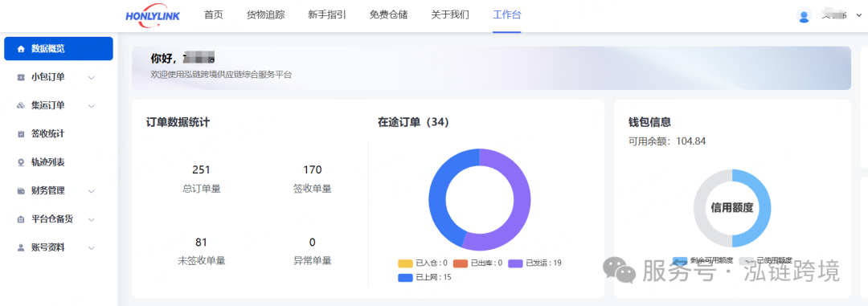Expand the 小包订单 submenu chevron
The height and width of the screenshot is (306, 868).
coord(92,77)
